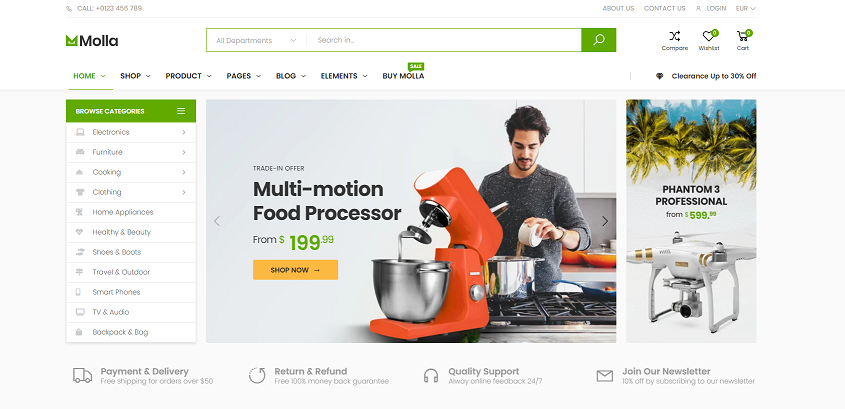Toggle the Browse Categories hamburger icon
This screenshot has width=845, height=409.
click(x=181, y=111)
